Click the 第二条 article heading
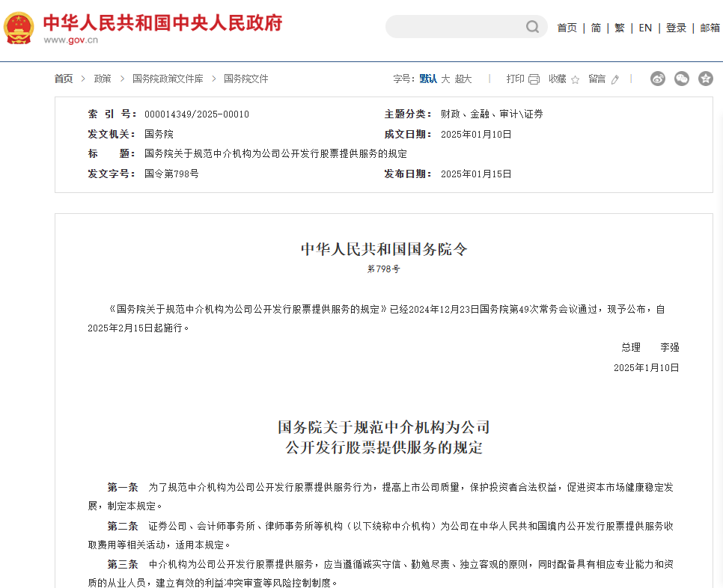The height and width of the screenshot is (588, 723). [123, 526]
